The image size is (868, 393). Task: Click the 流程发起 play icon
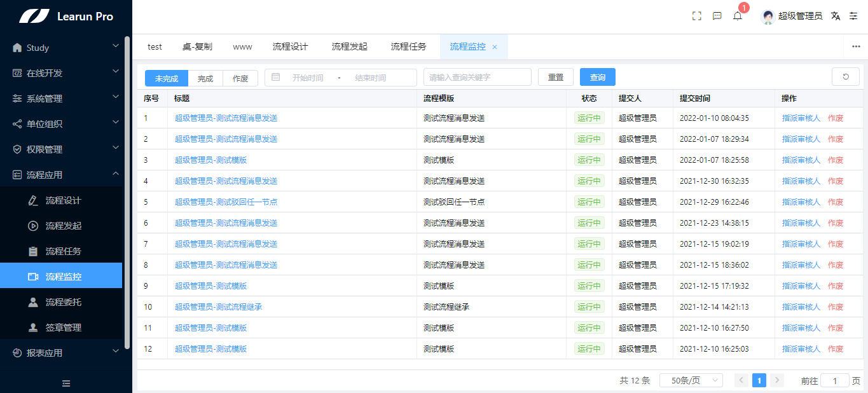click(x=33, y=226)
